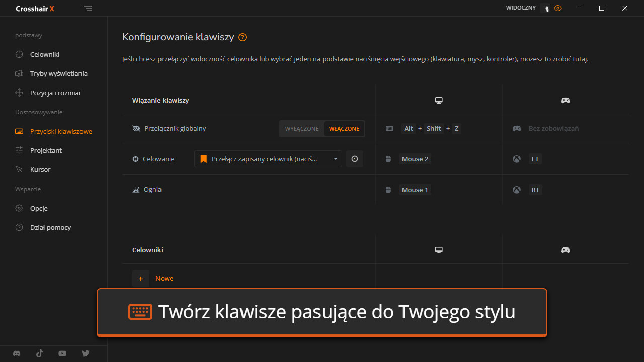The height and width of the screenshot is (362, 644).
Task: Go to Tryby wyświetlania in sidebar
Action: [58, 73]
